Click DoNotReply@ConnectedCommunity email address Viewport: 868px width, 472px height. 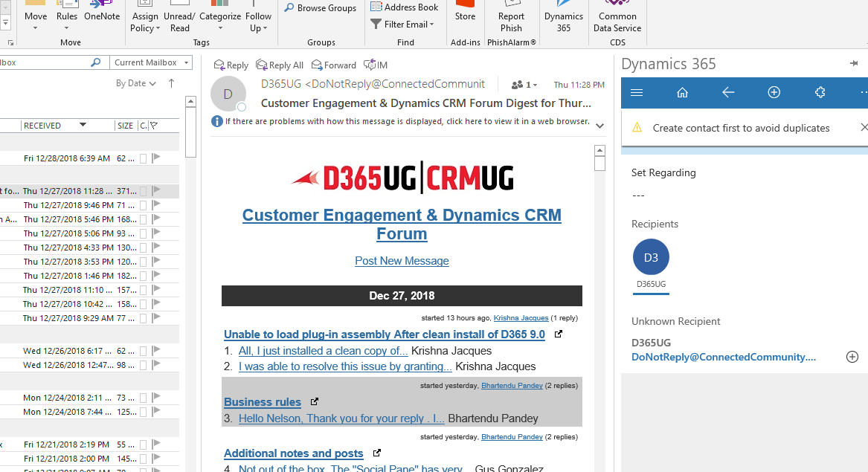point(724,357)
